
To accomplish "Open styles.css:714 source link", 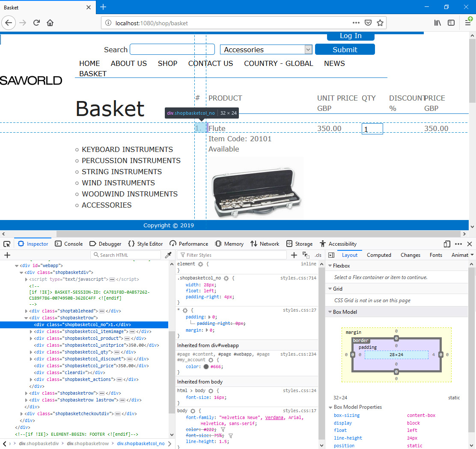I will pos(298,278).
